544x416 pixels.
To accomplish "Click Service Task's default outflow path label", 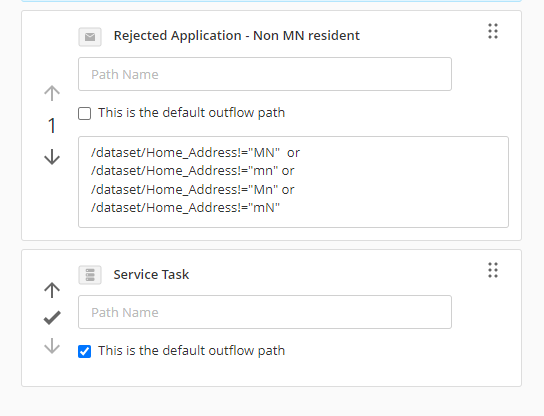I will pyautogui.click(x=191, y=351).
